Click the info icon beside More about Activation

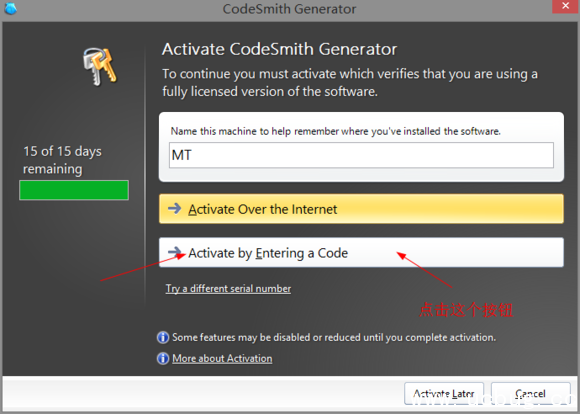pyautogui.click(x=163, y=359)
